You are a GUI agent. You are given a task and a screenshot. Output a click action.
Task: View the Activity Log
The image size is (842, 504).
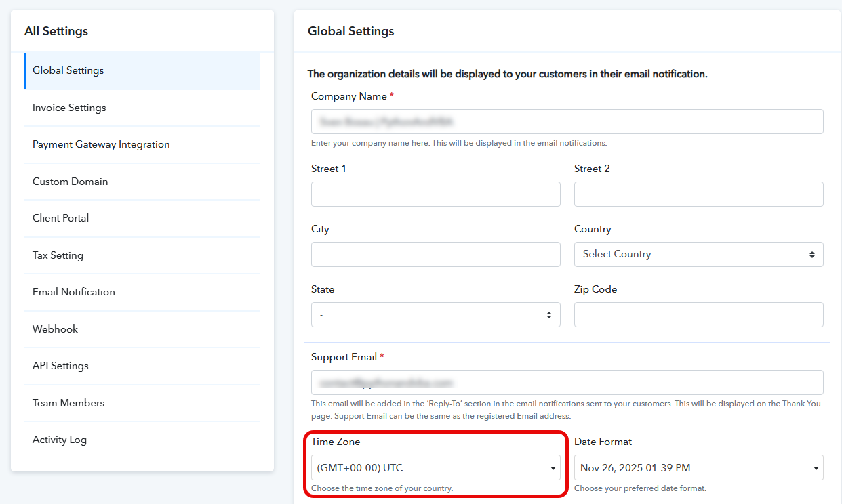60,440
